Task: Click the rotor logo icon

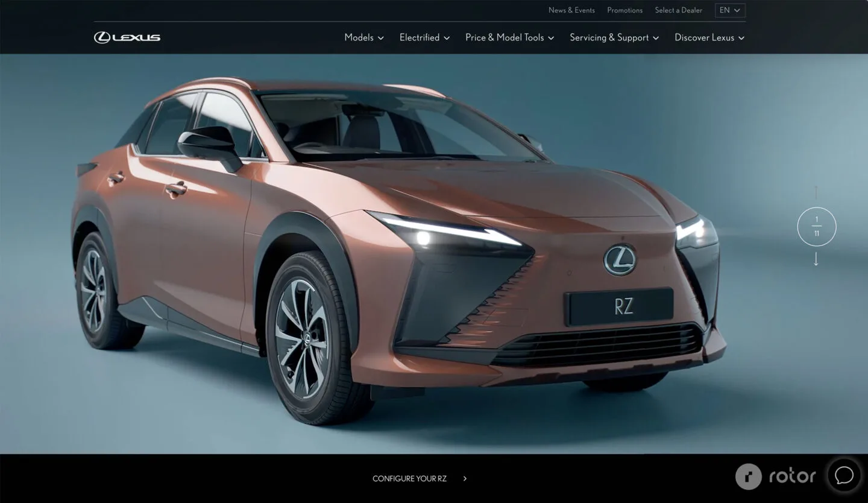Action: 748,476
